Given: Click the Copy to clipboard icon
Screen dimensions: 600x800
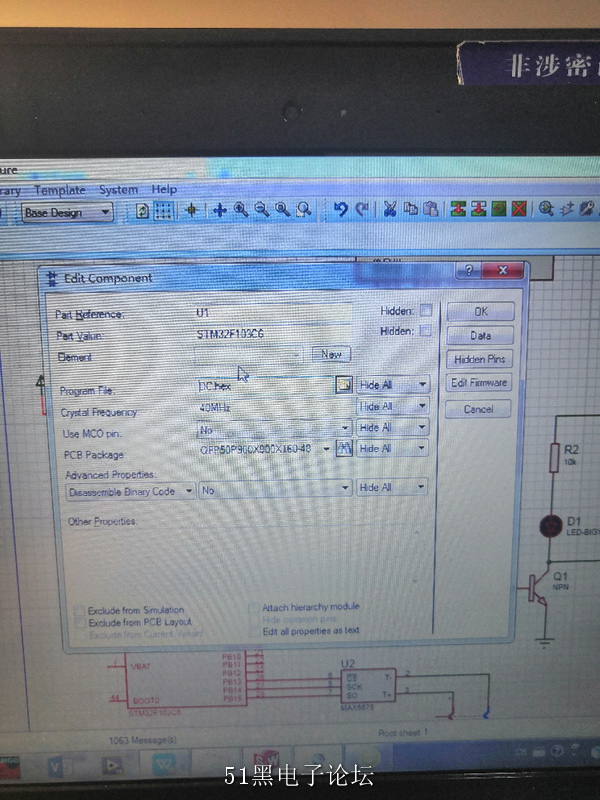Looking at the screenshot, I should pyautogui.click(x=410, y=208).
